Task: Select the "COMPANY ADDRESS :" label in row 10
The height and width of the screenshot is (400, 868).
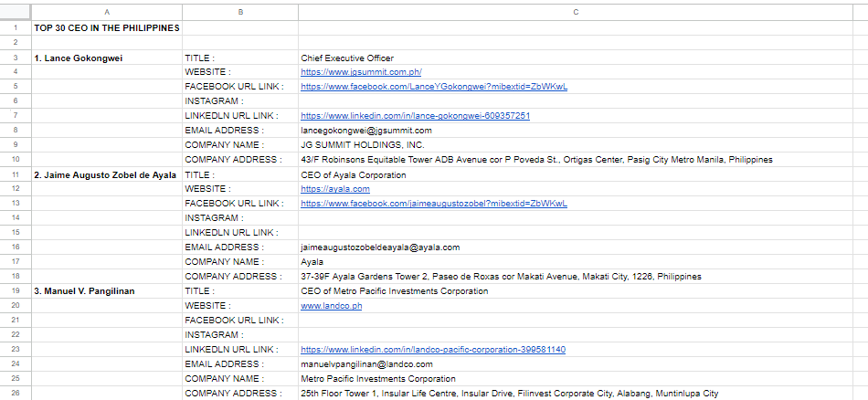Action: pyautogui.click(x=240, y=159)
